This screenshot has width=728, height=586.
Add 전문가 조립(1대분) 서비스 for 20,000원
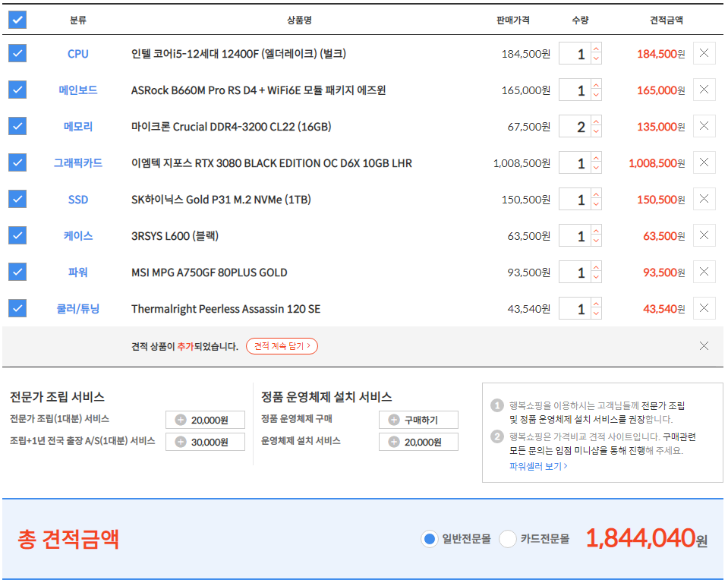205,420
